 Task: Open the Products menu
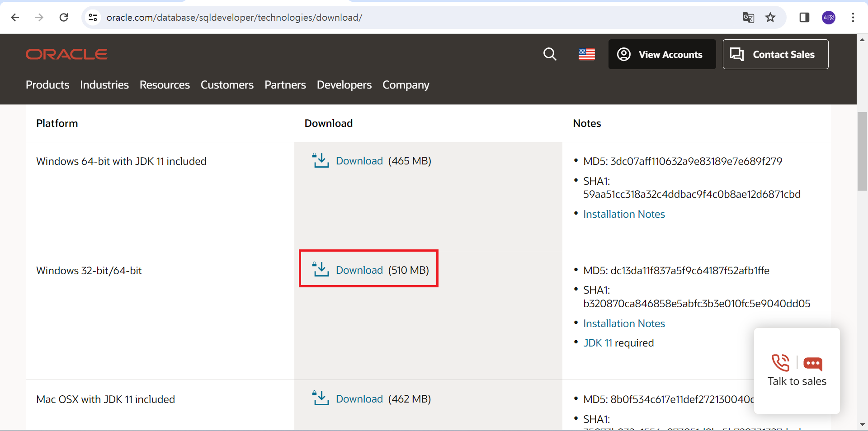[47, 85]
